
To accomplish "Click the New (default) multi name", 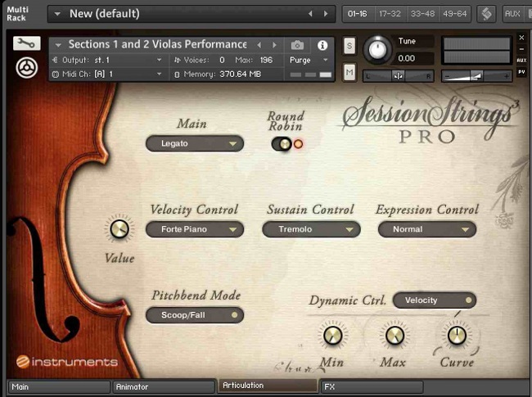I will click(x=105, y=14).
